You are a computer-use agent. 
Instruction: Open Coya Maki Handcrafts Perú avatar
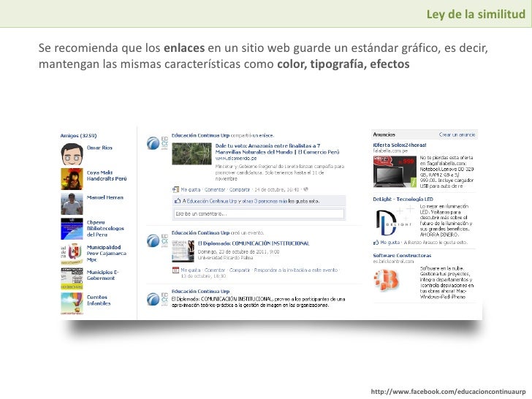point(72,179)
